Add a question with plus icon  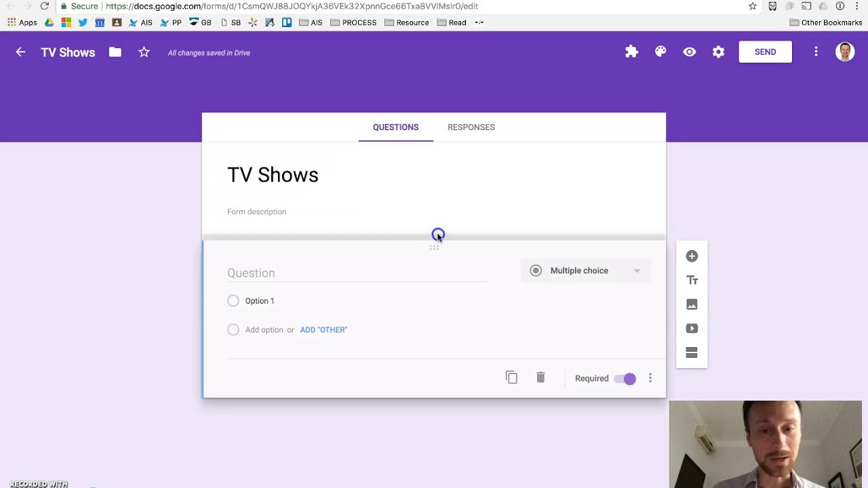(x=692, y=256)
